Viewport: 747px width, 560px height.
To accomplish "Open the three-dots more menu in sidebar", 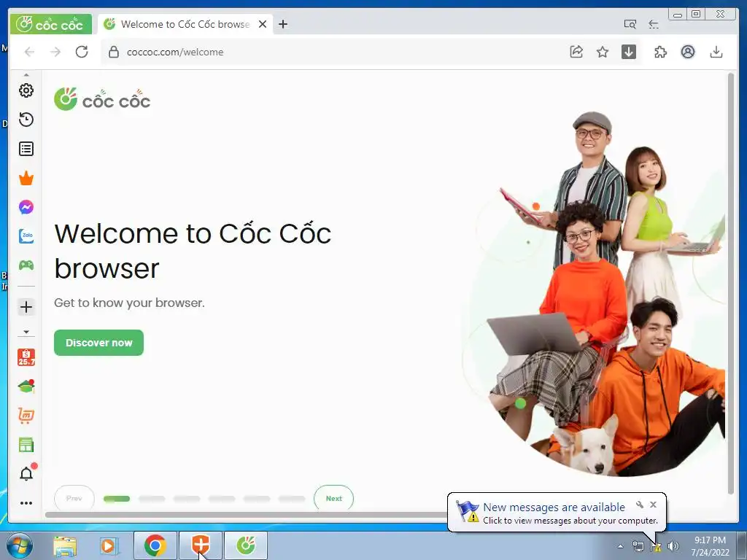I will [26, 503].
